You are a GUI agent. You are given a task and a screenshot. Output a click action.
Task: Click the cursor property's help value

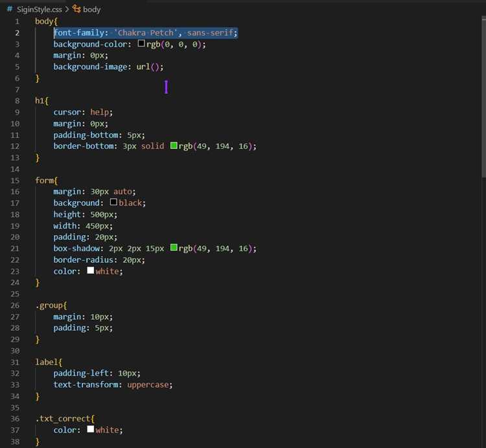(99, 113)
